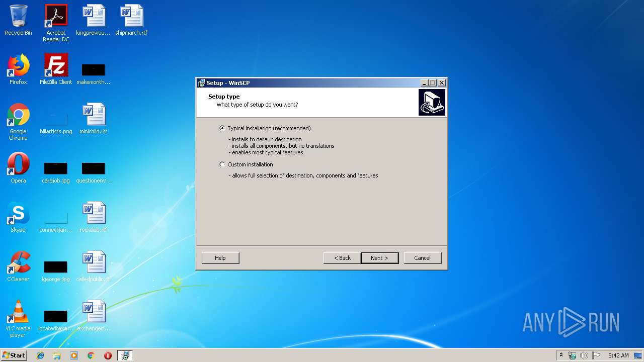Select rockclub.rtf desktop file
The height and width of the screenshot is (362, 644).
94,218
